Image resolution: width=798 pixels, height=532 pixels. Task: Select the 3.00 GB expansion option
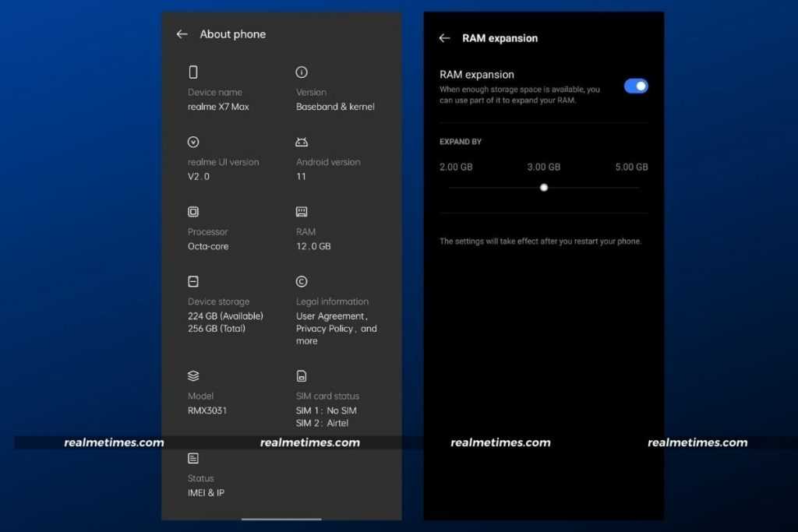543,167
